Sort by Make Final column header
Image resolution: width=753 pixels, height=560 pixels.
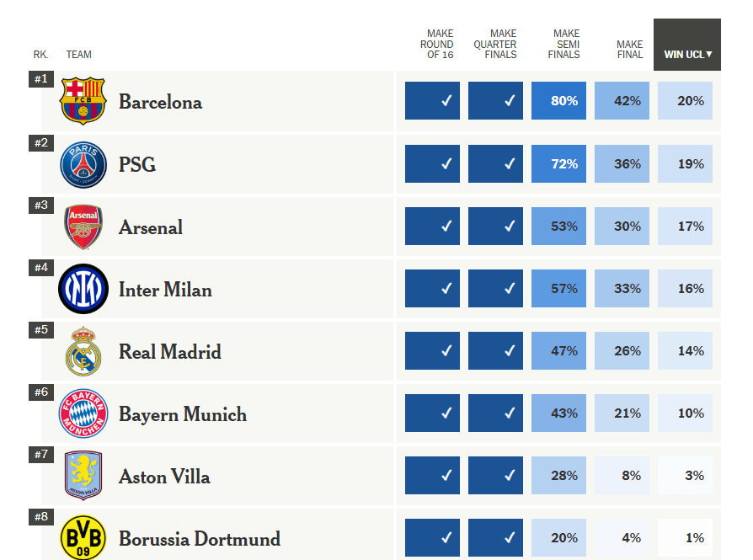629,50
